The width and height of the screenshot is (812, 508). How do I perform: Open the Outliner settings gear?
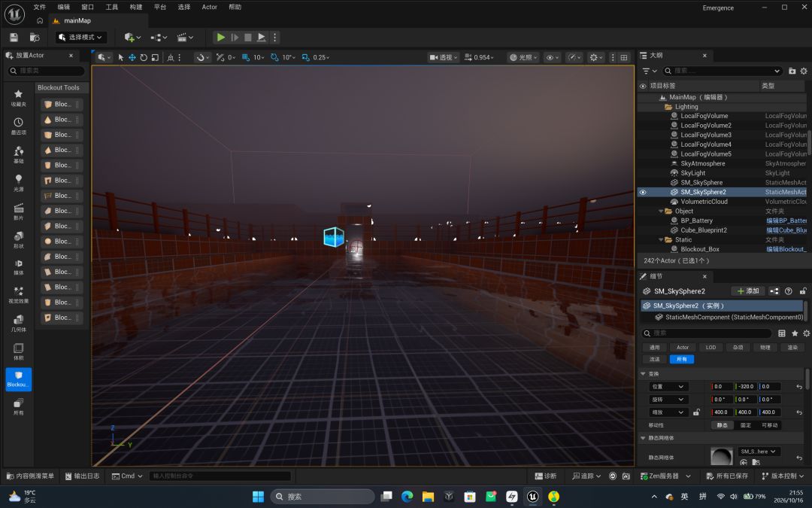coord(804,71)
